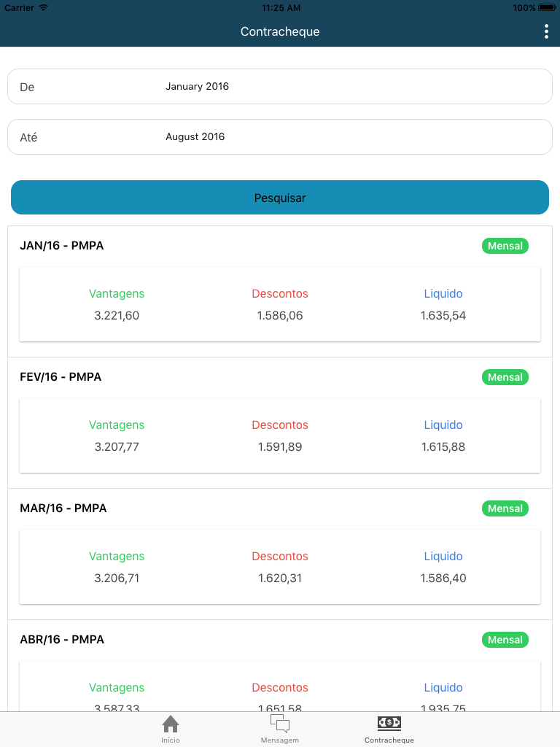Tap the Wi-Fi signal icon
Image resolution: width=560 pixels, height=747 pixels.
tap(43, 7)
